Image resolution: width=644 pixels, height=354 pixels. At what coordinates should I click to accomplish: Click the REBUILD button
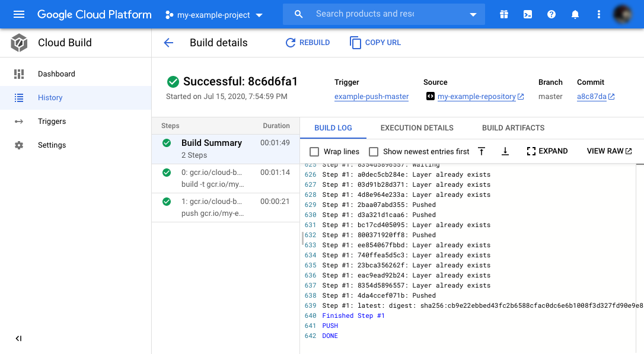coord(308,43)
